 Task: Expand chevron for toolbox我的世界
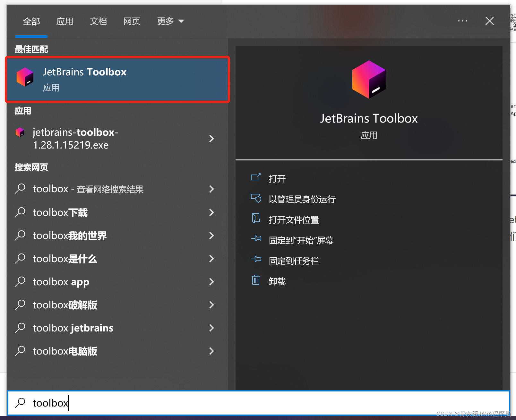211,235
